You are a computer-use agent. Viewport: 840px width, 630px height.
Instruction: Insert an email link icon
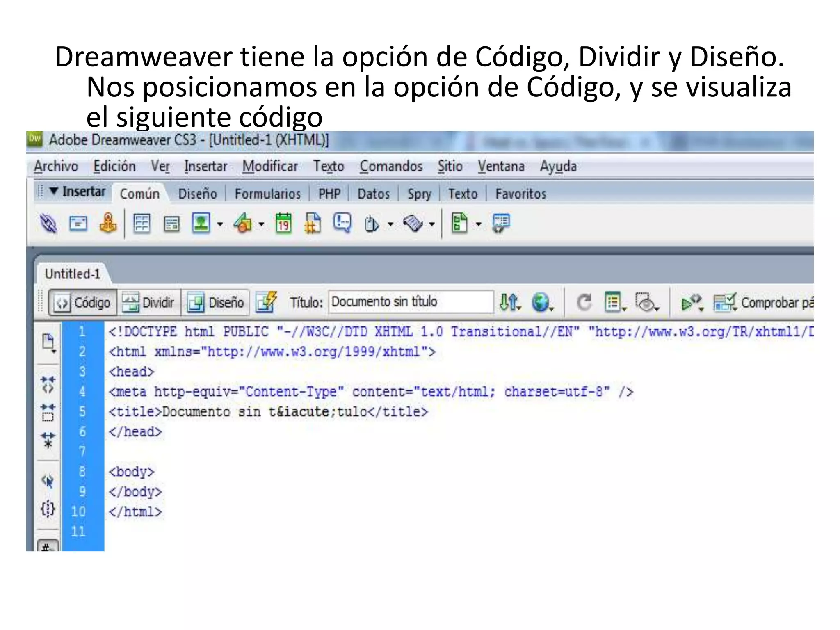click(x=78, y=224)
